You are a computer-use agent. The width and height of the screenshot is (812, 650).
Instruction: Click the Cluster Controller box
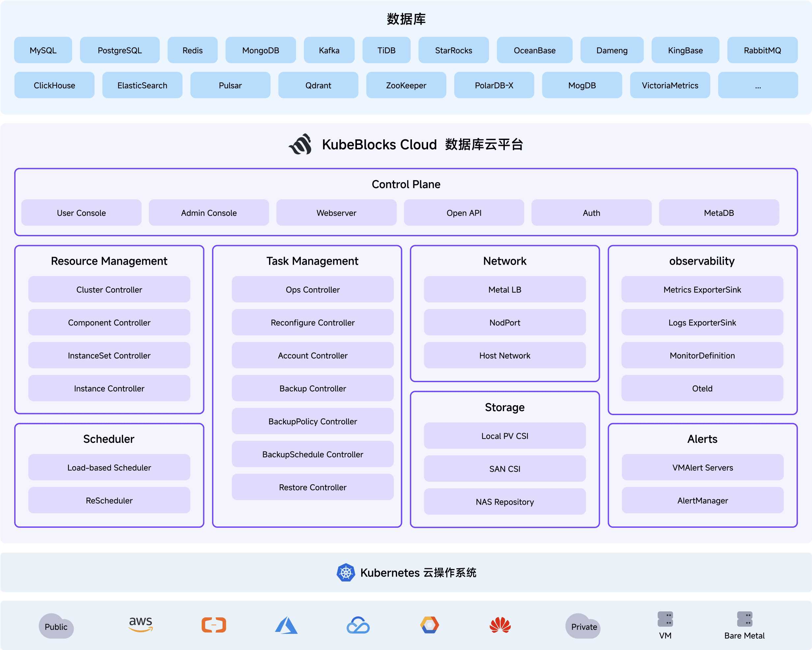click(x=109, y=289)
